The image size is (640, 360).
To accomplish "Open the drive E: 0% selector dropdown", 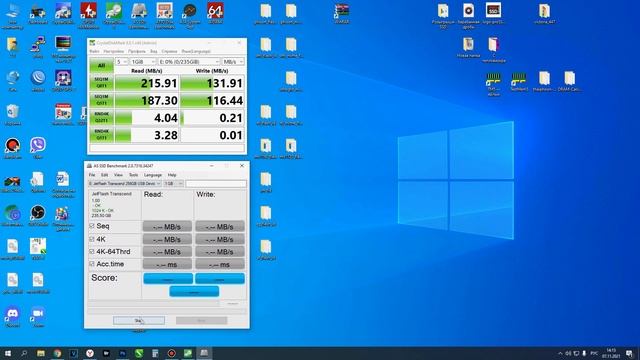I will pyautogui.click(x=189, y=62).
